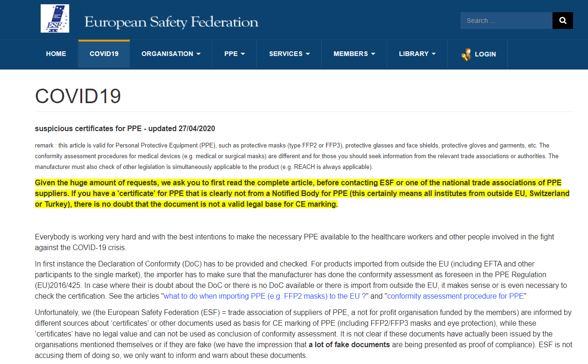This screenshot has width=588, height=364.
Task: Type in the Search input field
Action: click(x=506, y=21)
